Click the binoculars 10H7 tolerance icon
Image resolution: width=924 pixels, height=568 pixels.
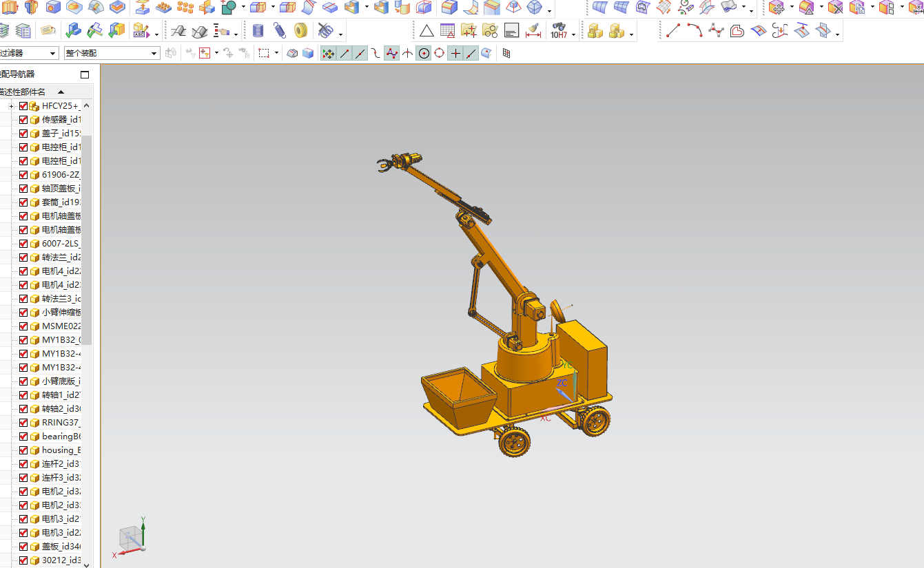point(558,31)
